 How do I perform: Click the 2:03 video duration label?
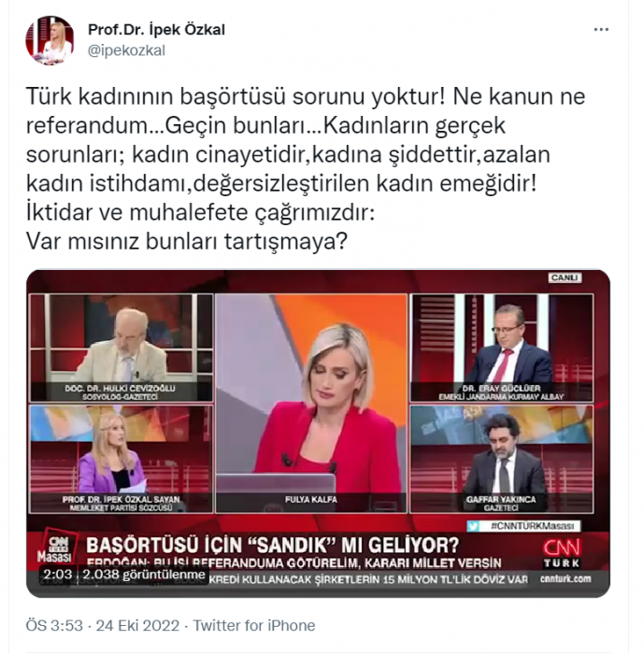coord(58,575)
